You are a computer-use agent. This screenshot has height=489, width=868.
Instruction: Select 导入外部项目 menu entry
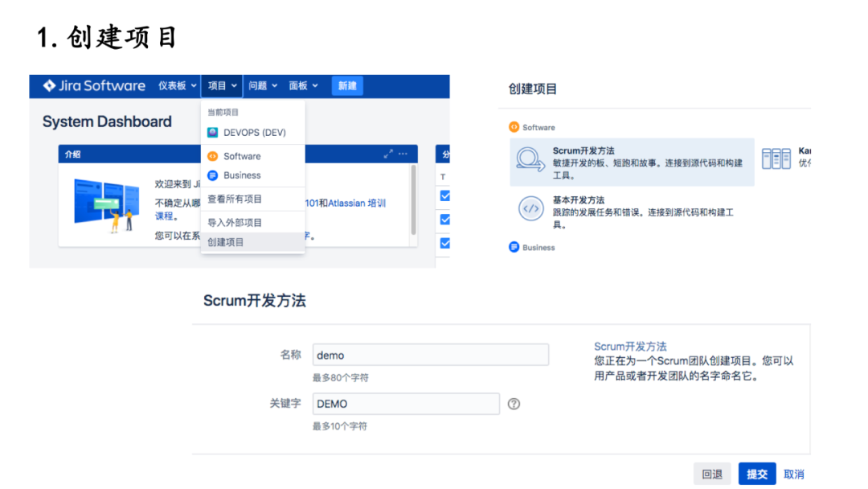coord(253,223)
